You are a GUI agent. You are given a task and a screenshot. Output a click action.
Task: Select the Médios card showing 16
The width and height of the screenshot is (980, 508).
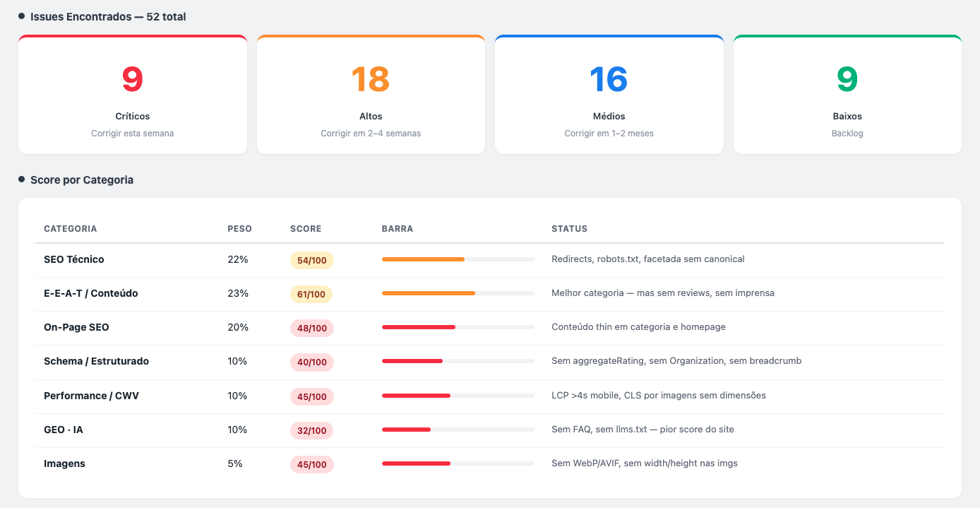(609, 95)
